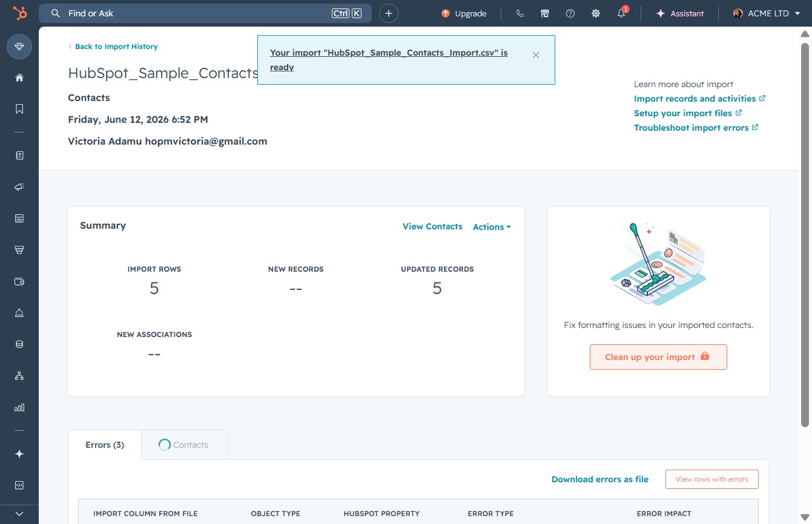
Task: Click the 'HUBSPOT PROPERTY' column header
Action: coord(381,514)
